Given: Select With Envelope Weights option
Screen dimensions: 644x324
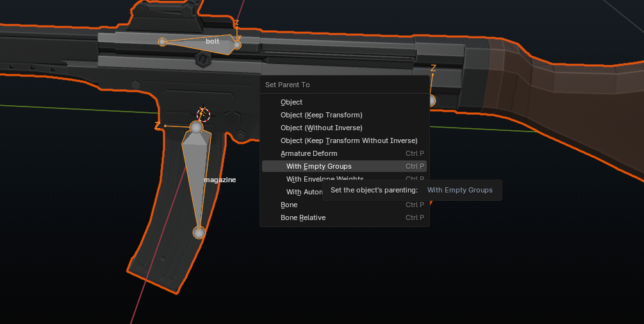Looking at the screenshot, I should [x=325, y=179].
